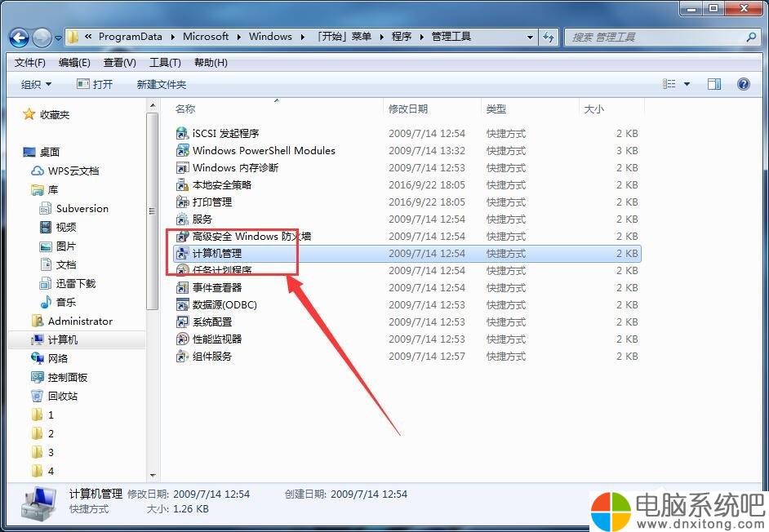Viewport: 769px width, 532px height.
Task: Click the magnifier search icon
Action: click(x=751, y=38)
